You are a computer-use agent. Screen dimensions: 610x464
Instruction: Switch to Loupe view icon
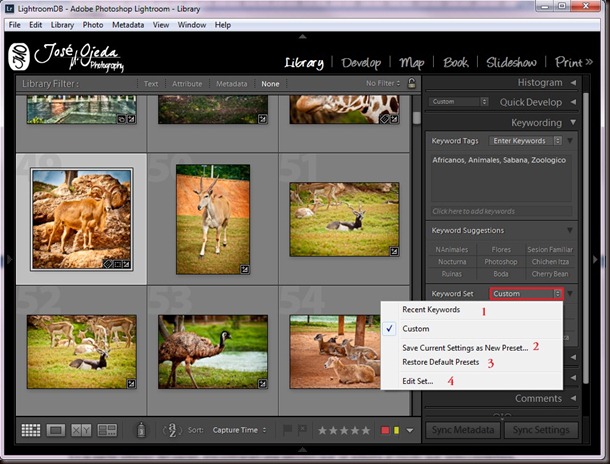coord(56,430)
